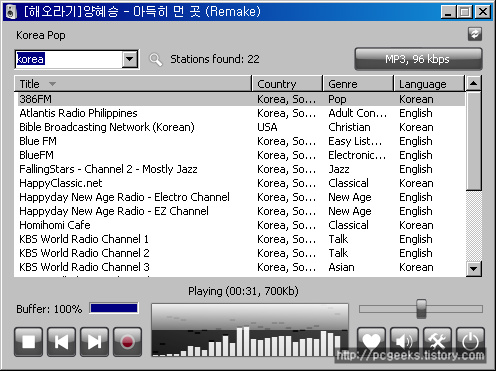Click the blue buffer progress bar
The image size is (496, 371).
(114, 308)
